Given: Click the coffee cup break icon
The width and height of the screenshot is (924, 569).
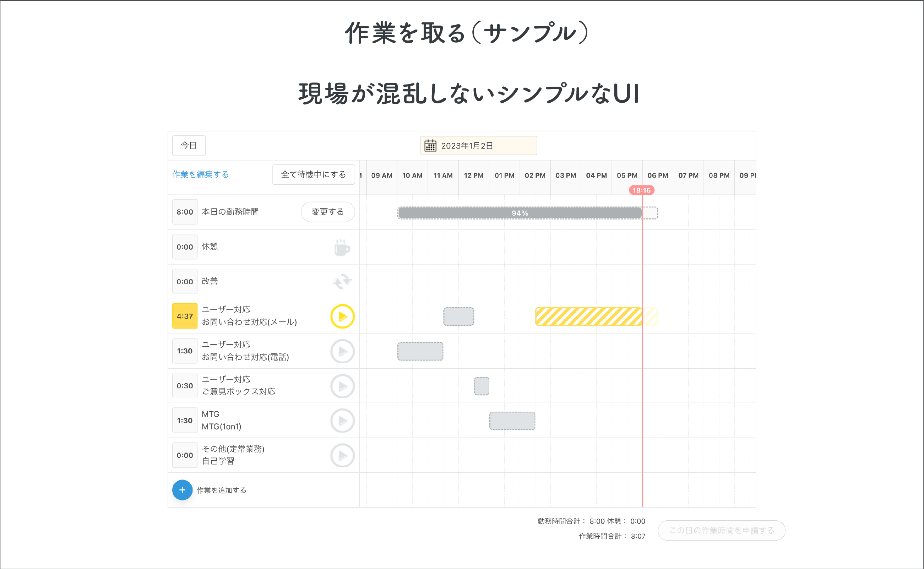Looking at the screenshot, I should tap(342, 247).
